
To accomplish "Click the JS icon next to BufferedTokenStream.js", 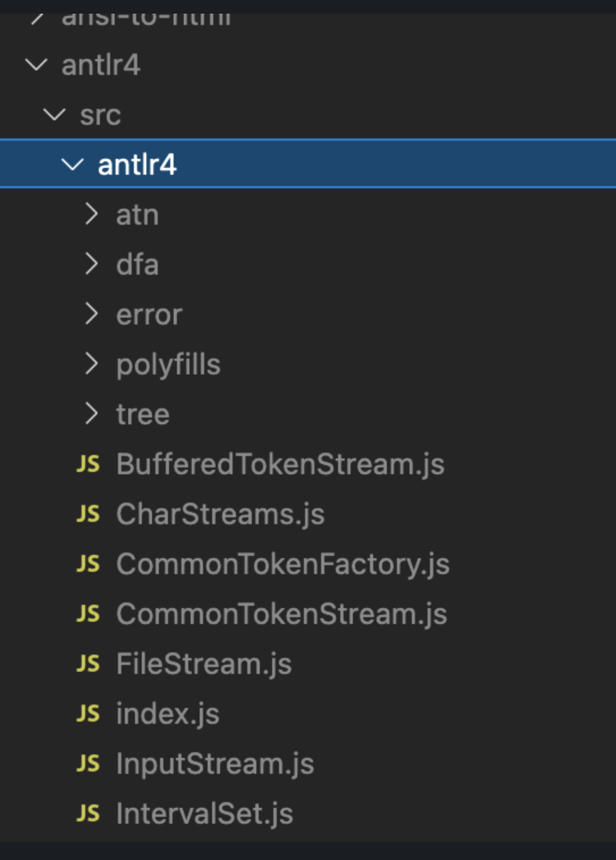I will (x=89, y=465).
